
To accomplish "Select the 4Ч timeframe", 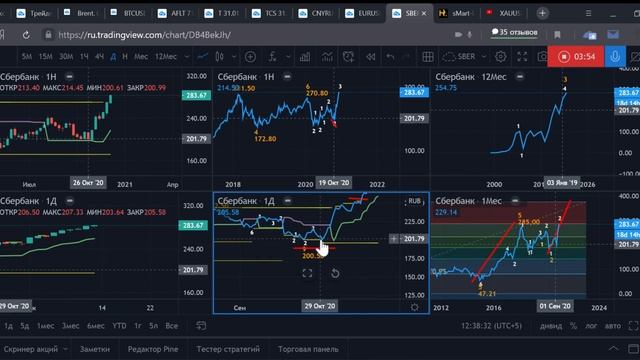I will click(99, 57).
